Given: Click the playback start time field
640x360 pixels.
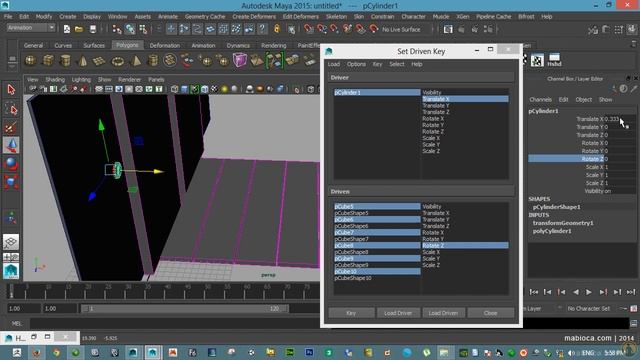Looking at the screenshot, I should click(60, 309).
